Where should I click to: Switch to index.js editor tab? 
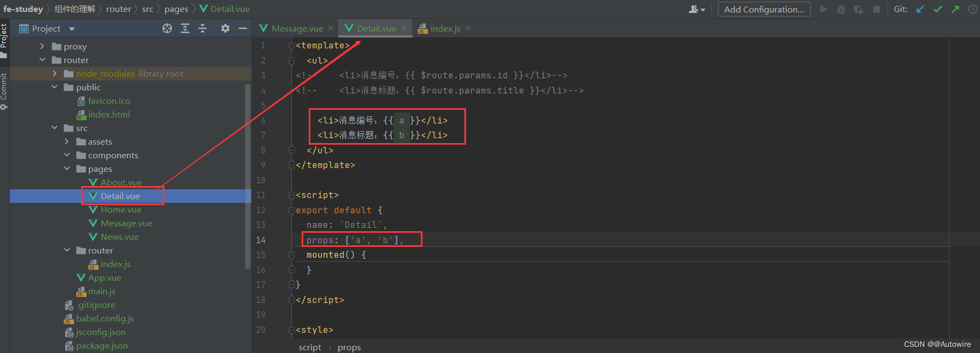click(x=445, y=28)
